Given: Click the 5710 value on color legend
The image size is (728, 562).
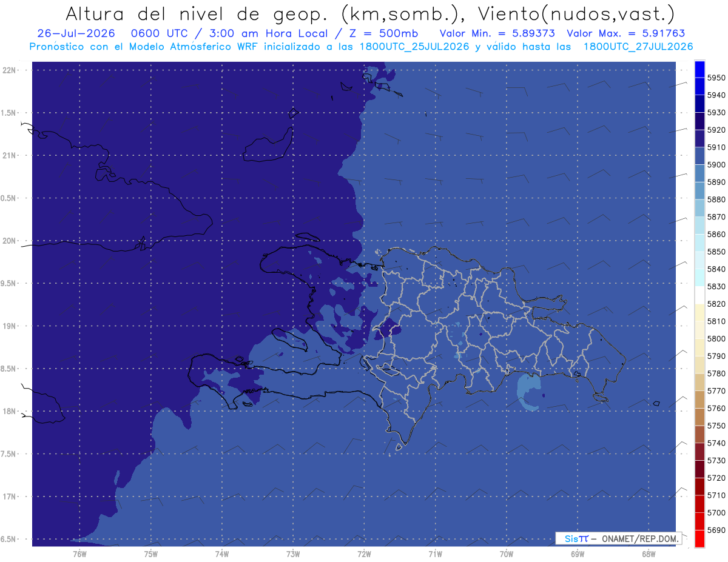Looking at the screenshot, I should [716, 495].
